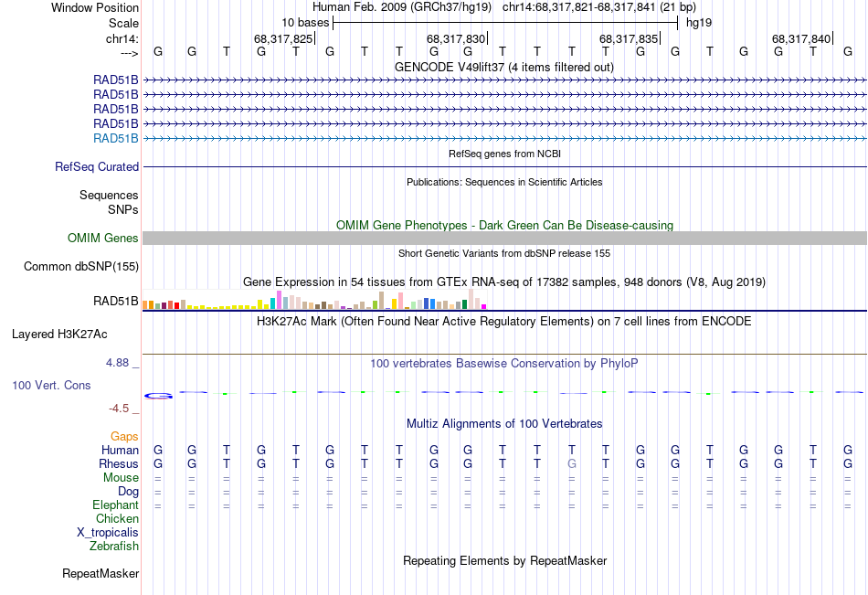868x595 pixels.
Task: Click the Window Position label
Action: click(x=95, y=7)
